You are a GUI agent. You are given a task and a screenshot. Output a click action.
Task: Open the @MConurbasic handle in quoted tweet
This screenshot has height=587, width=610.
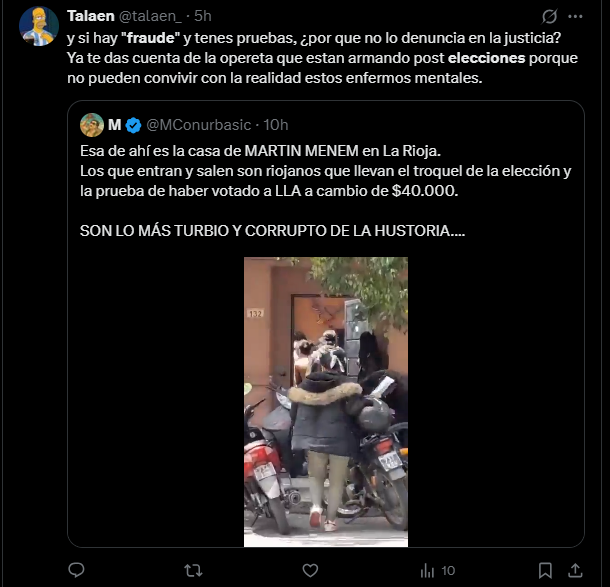click(198, 125)
